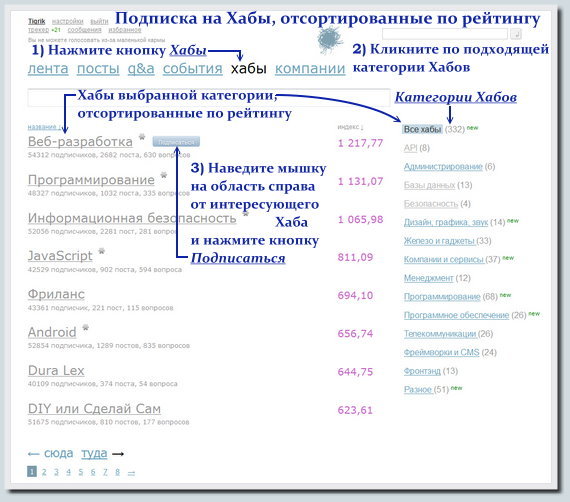Viewport: 570px width, 502px height.
Task: Open настройки settings link
Action: 68,21
